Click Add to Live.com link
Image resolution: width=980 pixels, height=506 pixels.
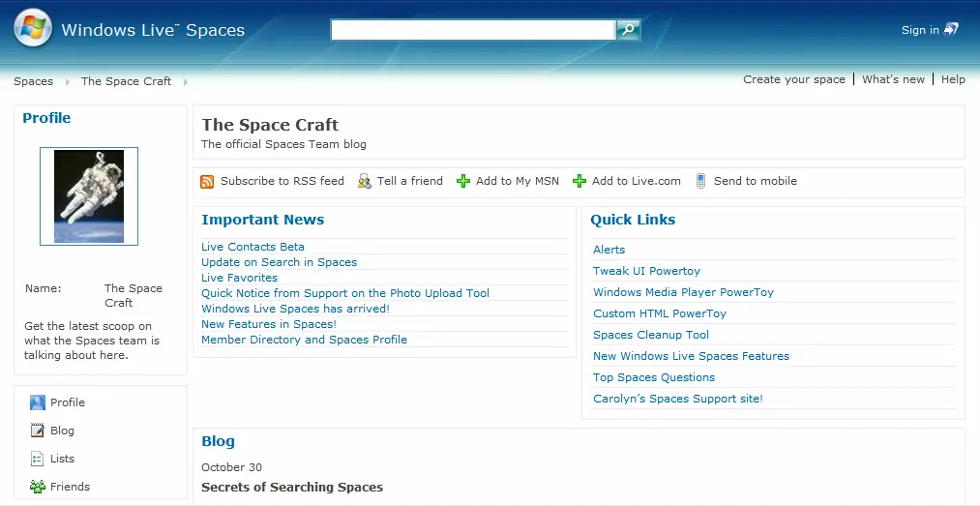[637, 181]
